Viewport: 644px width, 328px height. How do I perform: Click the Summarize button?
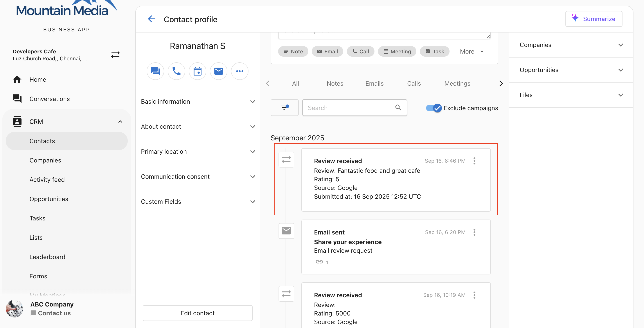click(x=594, y=19)
